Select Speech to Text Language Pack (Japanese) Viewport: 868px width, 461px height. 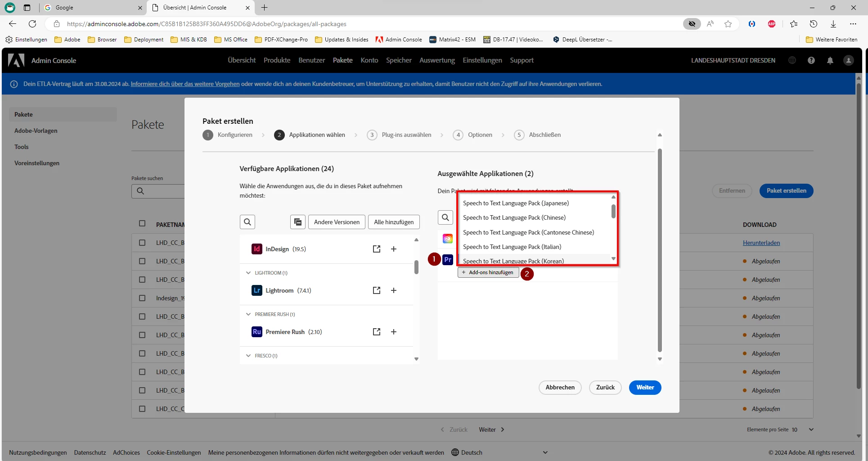point(516,203)
